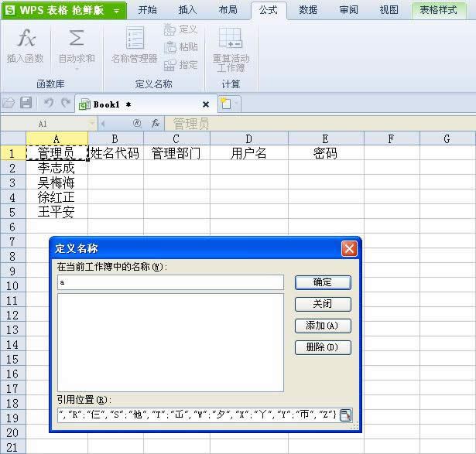Screen dimensions: 476x454
Task: Click the 引用位置 reference input field
Action: (198, 415)
